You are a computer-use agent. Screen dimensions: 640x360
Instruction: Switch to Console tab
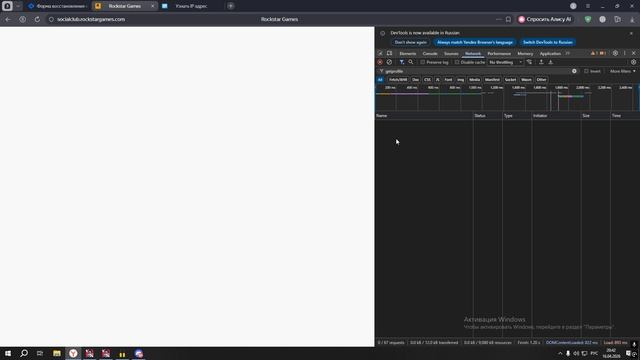coord(430,53)
